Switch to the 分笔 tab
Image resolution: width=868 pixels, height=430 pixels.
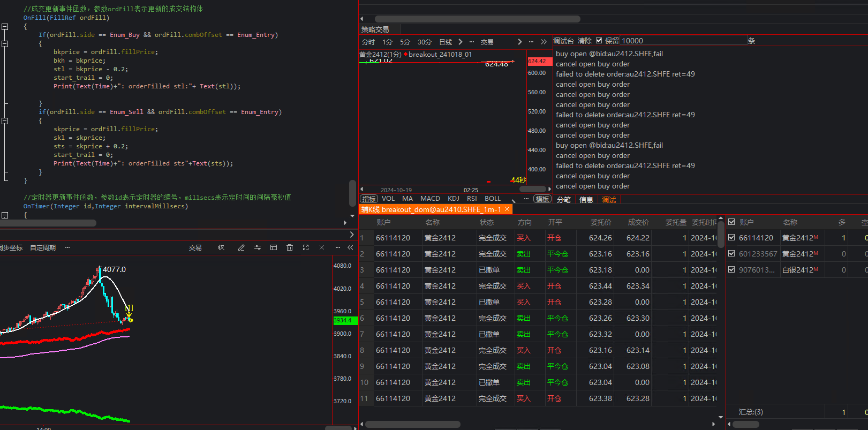point(564,200)
